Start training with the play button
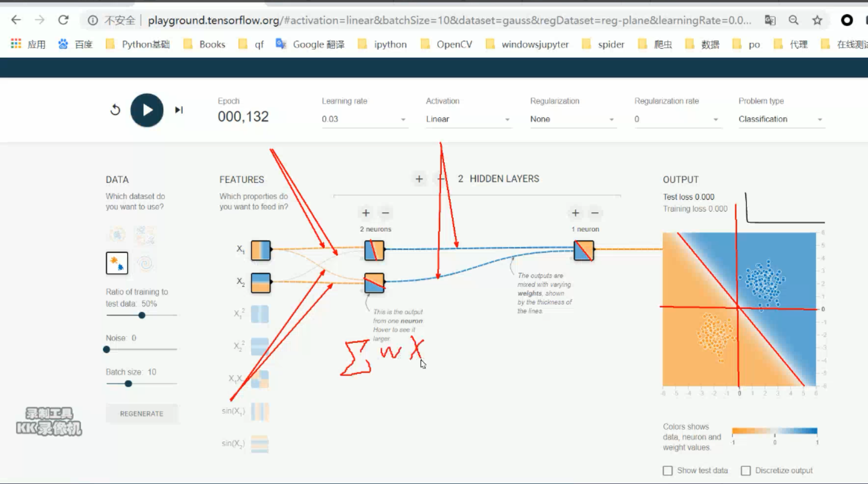The width and height of the screenshot is (868, 484). pyautogui.click(x=147, y=110)
